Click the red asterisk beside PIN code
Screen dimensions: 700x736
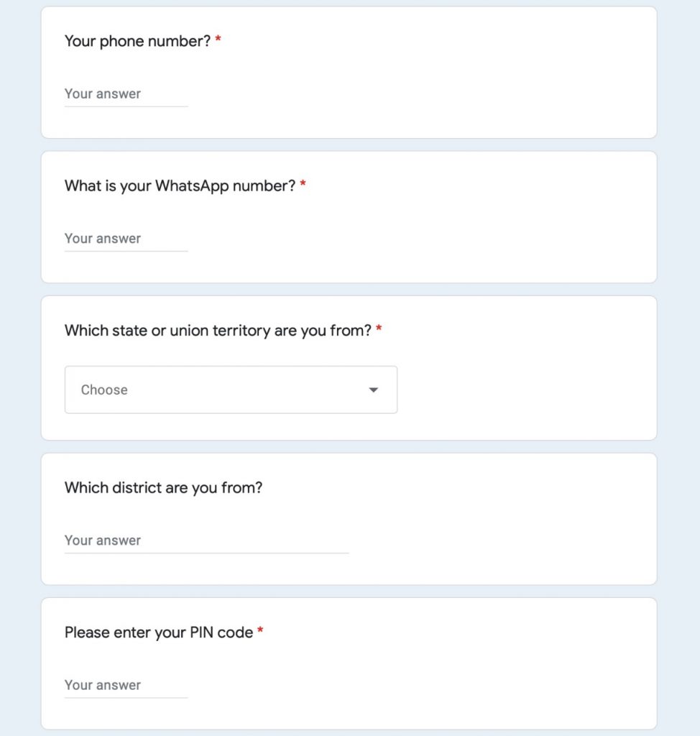coord(260,632)
